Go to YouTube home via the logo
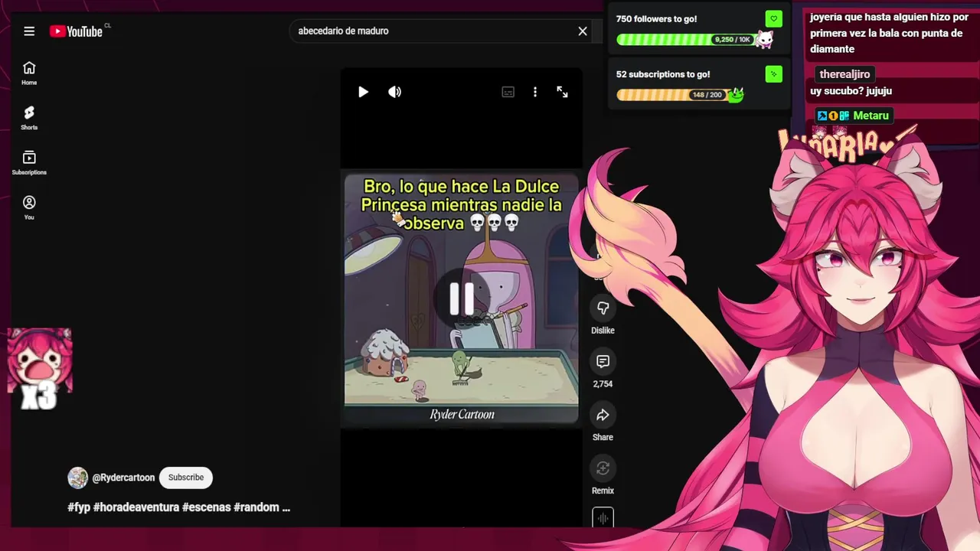The width and height of the screenshot is (980, 551). [x=77, y=31]
